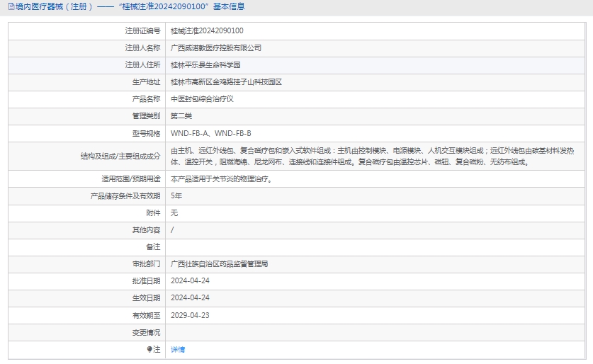Click the 批准日期 value 2024-04-24

[190, 280]
